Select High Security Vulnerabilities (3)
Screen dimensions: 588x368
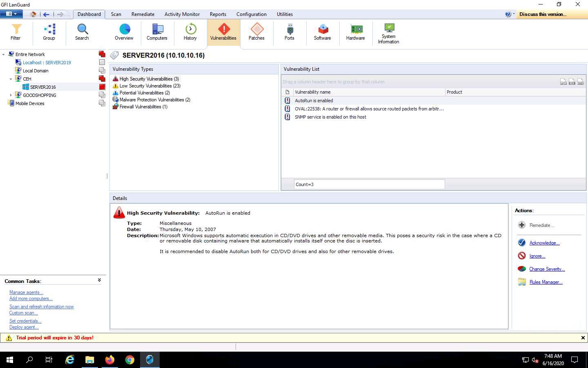149,79
